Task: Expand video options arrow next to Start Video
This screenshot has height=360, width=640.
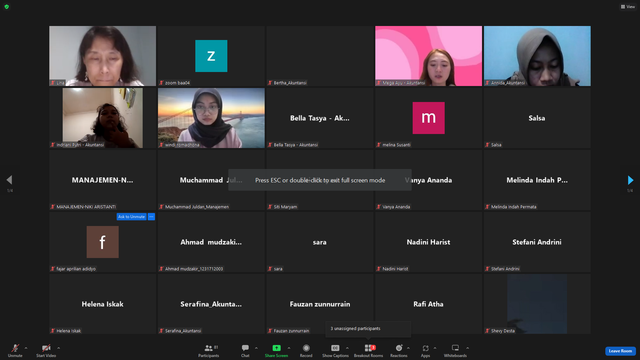Action: click(x=58, y=348)
